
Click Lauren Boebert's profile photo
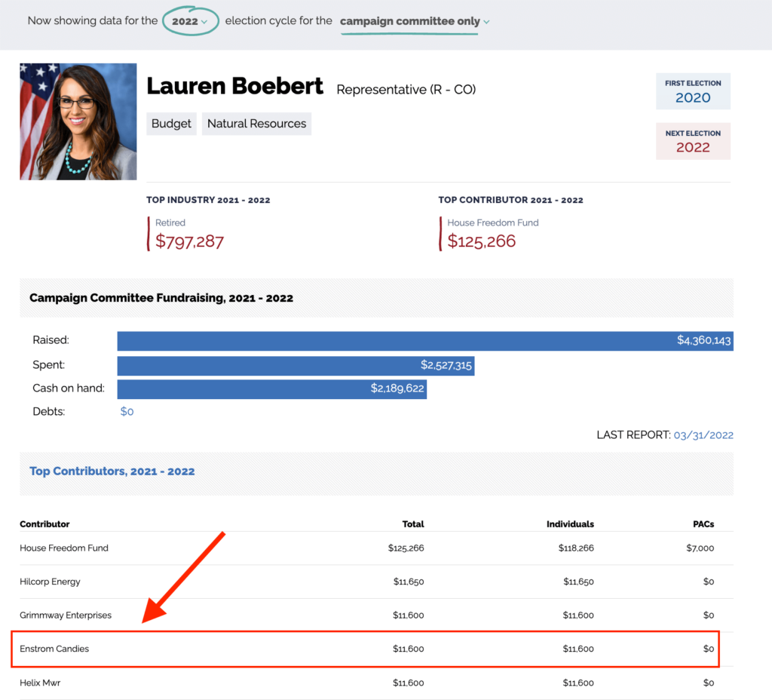(x=78, y=121)
